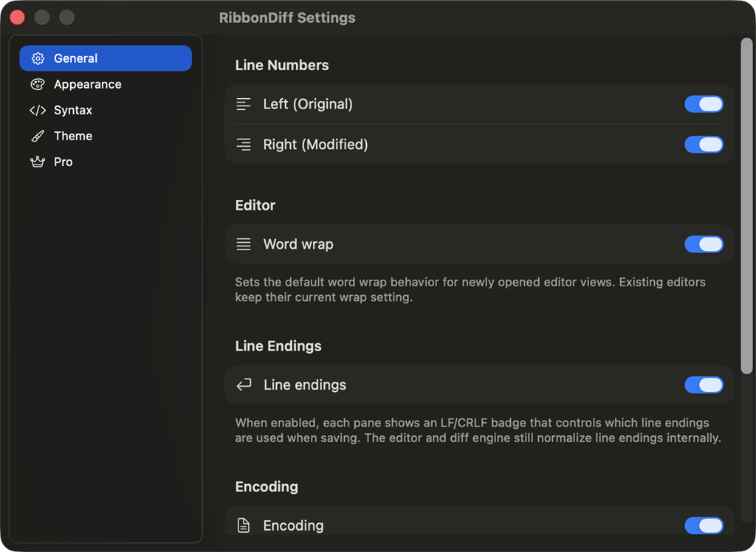Click the Left (Original) alignment icon

point(244,104)
